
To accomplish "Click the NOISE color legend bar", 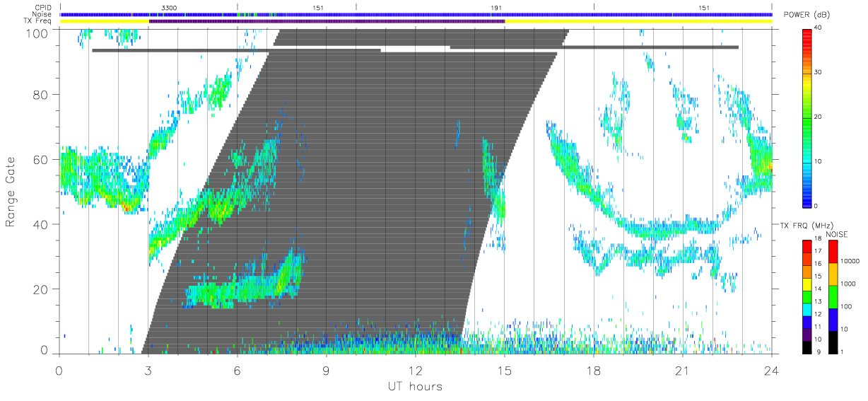I will (x=832, y=296).
